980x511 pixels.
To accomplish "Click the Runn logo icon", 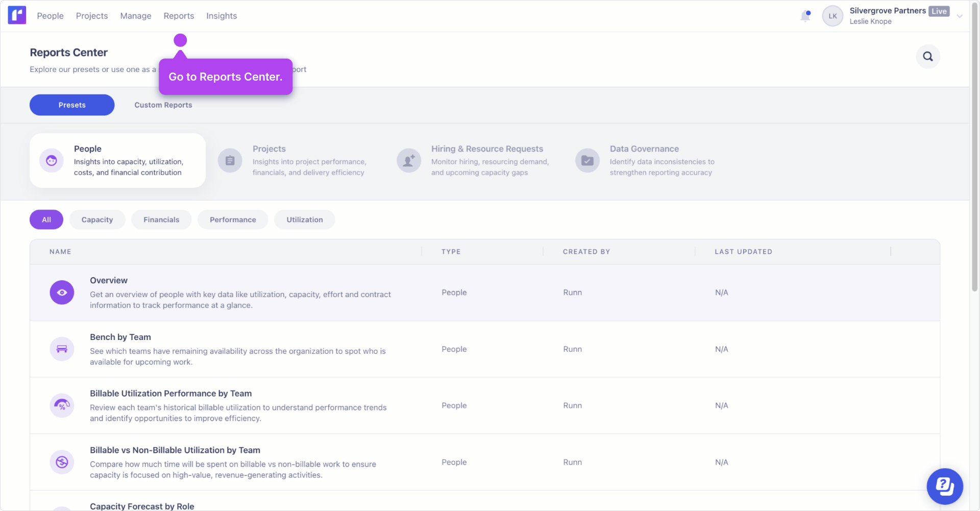I will click(x=17, y=15).
